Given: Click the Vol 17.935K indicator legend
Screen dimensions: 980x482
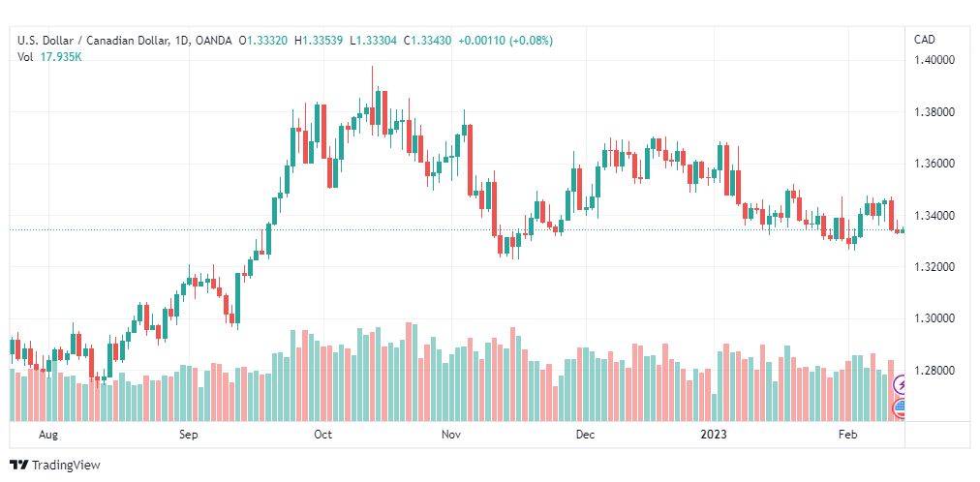Looking at the screenshot, I should 50,57.
